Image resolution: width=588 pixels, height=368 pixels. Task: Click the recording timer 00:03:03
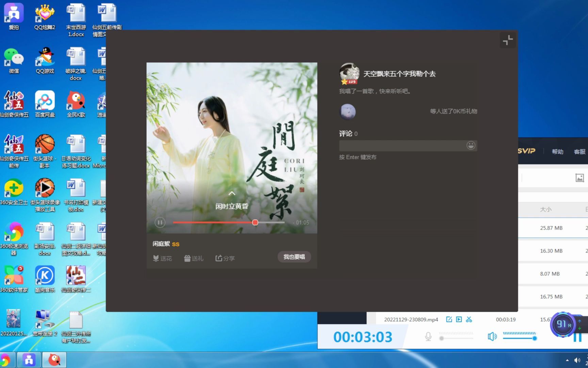[363, 337]
